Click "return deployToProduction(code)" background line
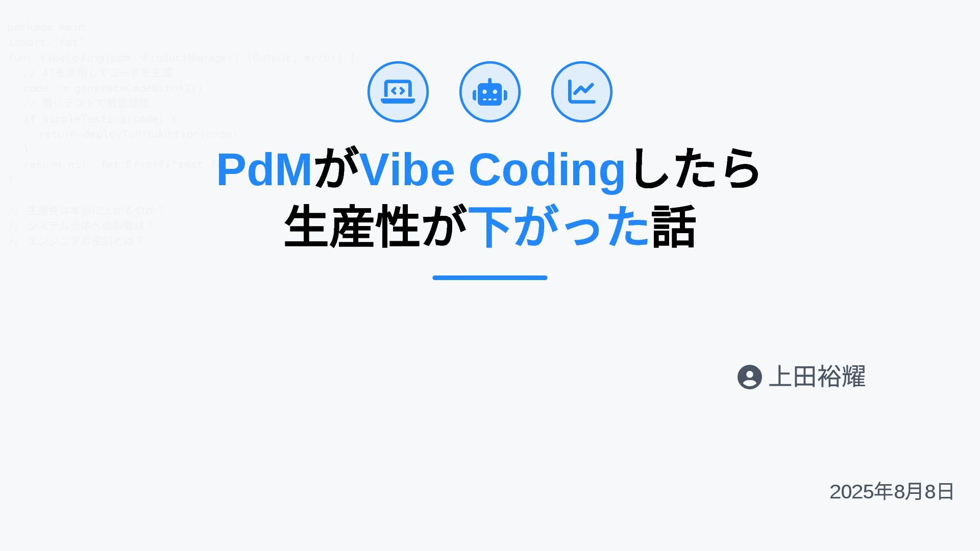The image size is (980, 551). 138,134
